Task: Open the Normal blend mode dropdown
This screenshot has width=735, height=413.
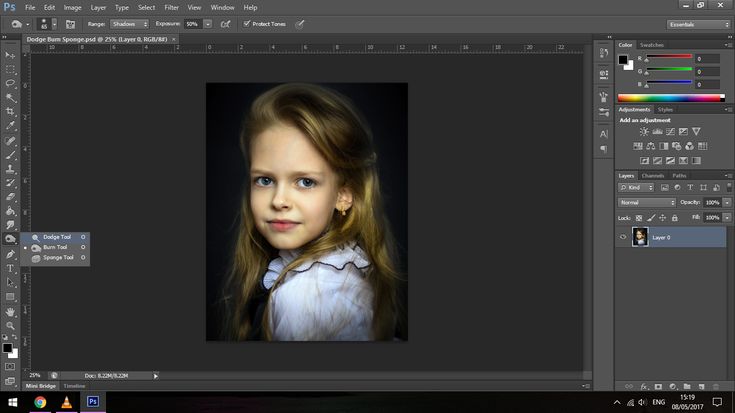Action: (646, 202)
